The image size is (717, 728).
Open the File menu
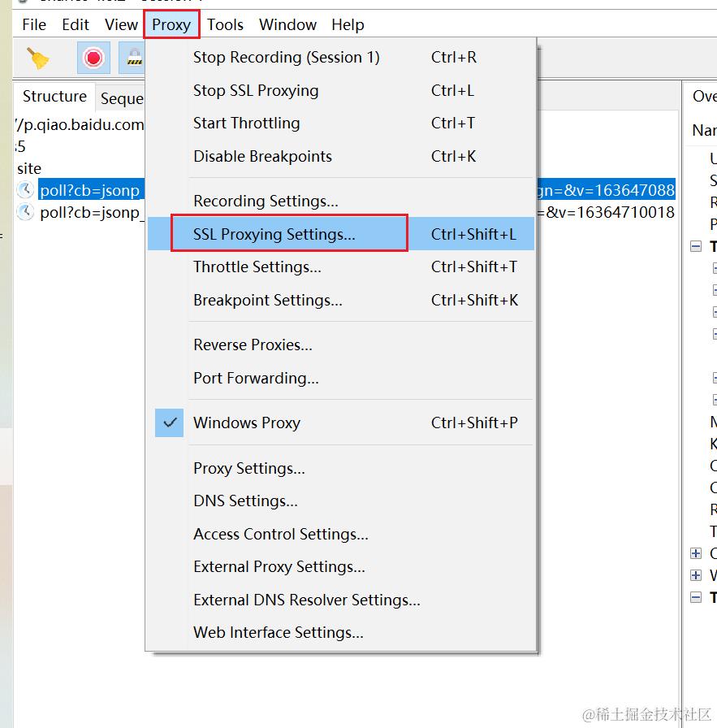click(34, 24)
